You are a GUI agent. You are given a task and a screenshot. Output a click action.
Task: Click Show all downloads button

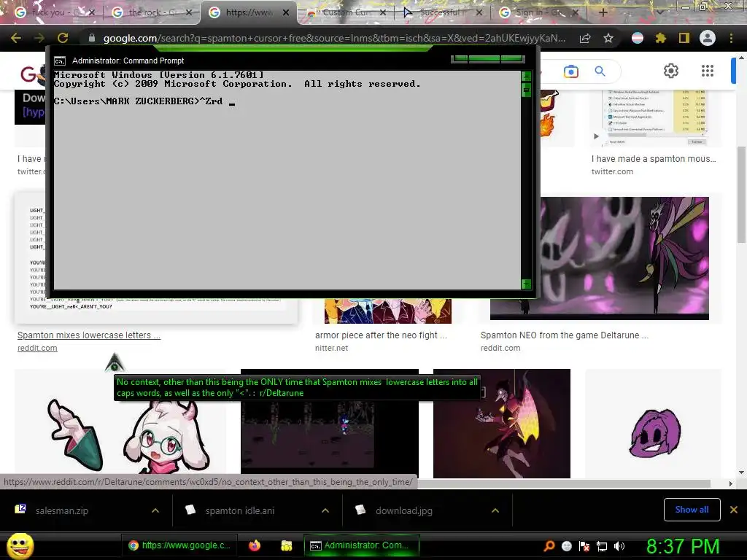coord(692,510)
